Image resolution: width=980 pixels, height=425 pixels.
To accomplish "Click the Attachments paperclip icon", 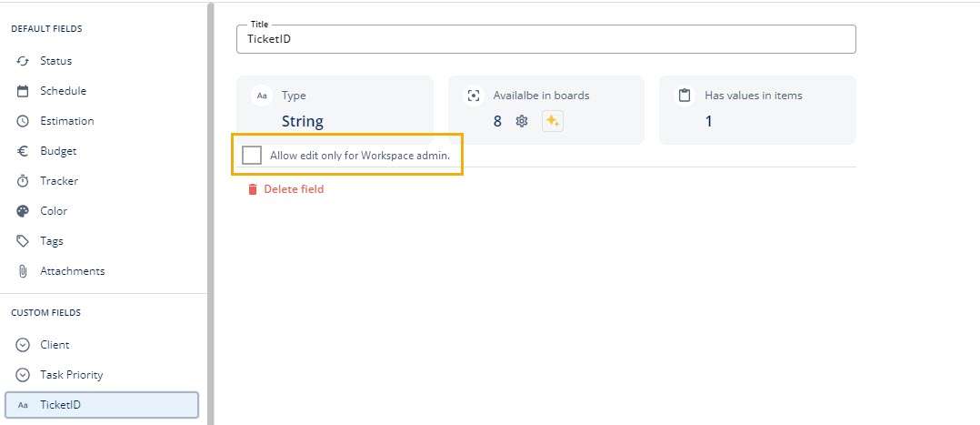I will (x=23, y=271).
